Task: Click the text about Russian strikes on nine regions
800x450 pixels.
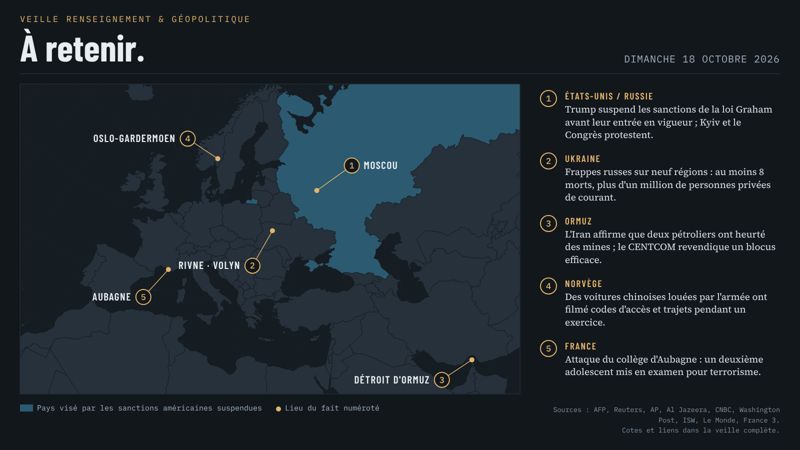Action: pyautogui.click(x=667, y=184)
